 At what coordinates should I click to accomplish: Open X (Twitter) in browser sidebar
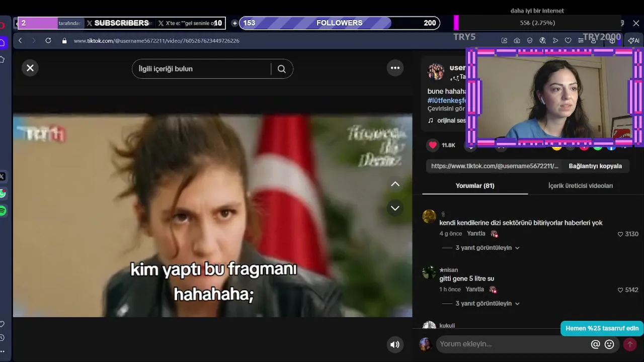click(x=3, y=176)
